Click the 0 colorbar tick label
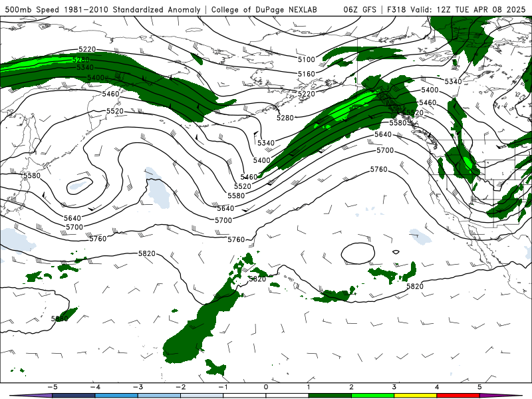532x399 pixels. pyautogui.click(x=266, y=387)
